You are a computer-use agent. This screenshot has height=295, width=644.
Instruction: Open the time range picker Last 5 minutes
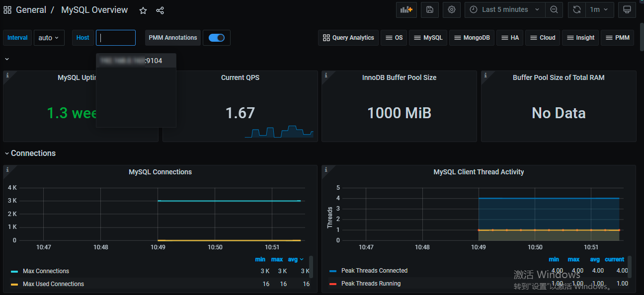(x=504, y=9)
